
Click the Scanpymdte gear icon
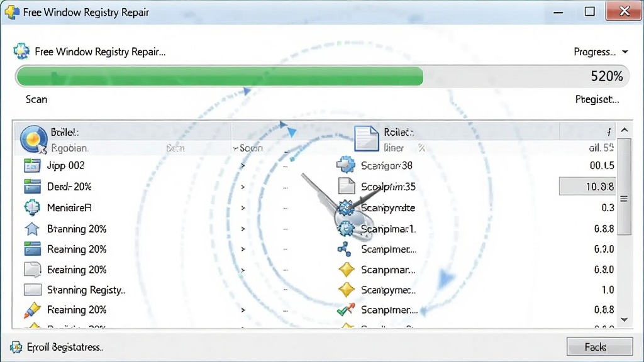coord(346,207)
